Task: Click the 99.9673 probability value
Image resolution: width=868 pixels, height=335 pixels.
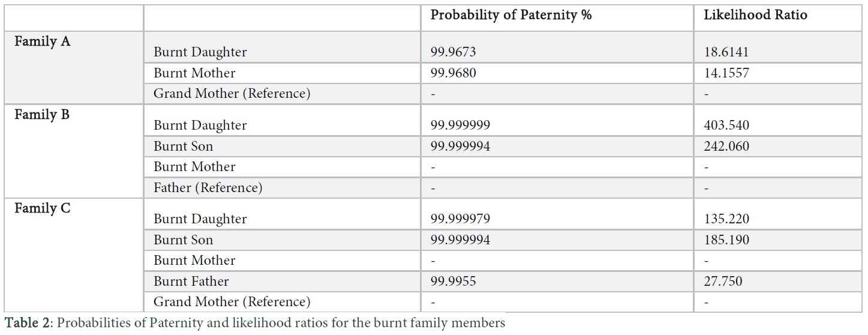Action: point(453,52)
